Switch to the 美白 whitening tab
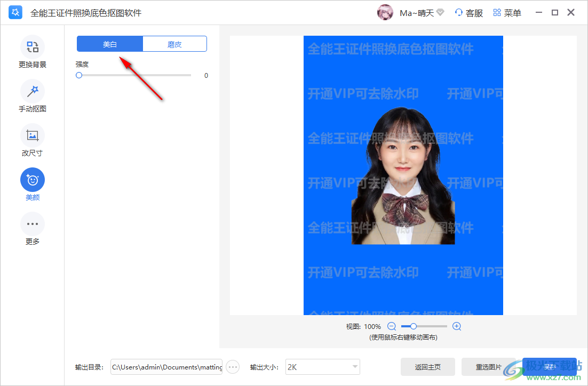588x386 pixels. pyautogui.click(x=110, y=44)
